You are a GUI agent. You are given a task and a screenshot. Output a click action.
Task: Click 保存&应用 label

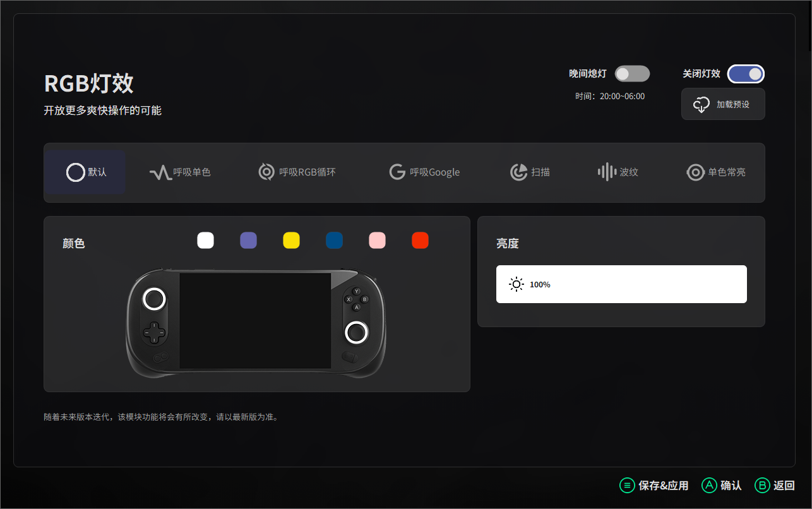point(663,486)
